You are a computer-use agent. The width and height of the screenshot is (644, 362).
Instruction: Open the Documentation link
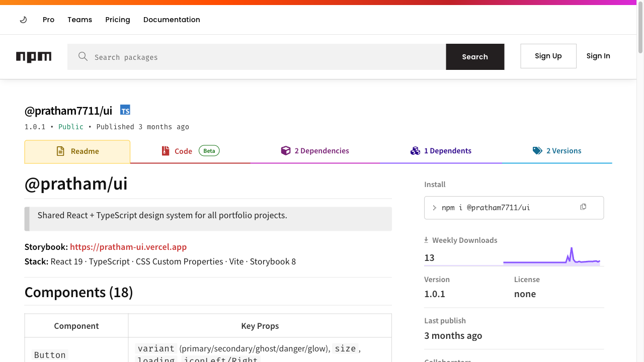point(172,20)
